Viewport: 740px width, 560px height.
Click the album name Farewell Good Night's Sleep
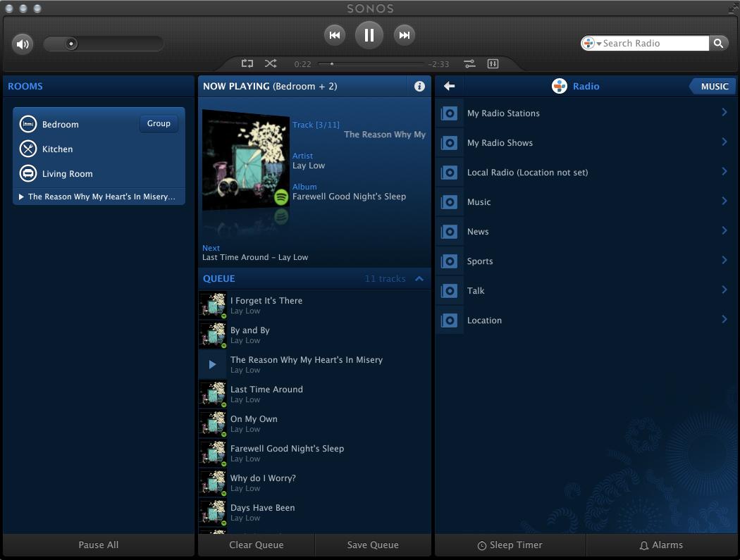(349, 197)
